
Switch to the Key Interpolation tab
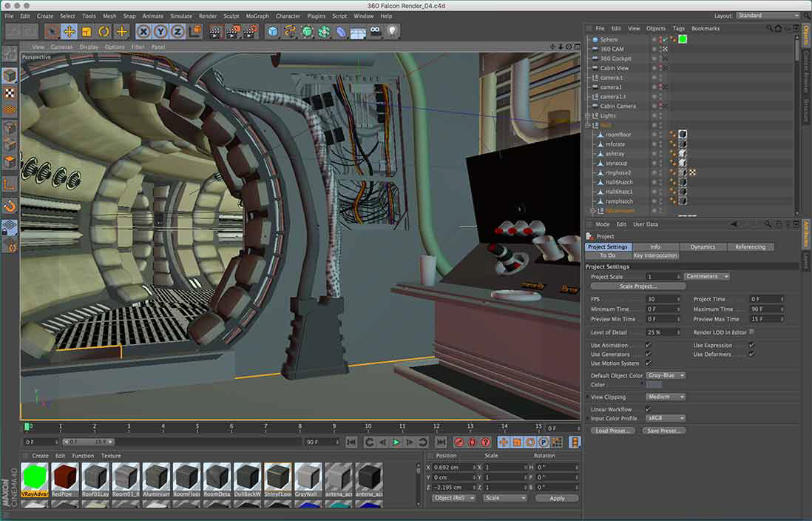(x=655, y=255)
